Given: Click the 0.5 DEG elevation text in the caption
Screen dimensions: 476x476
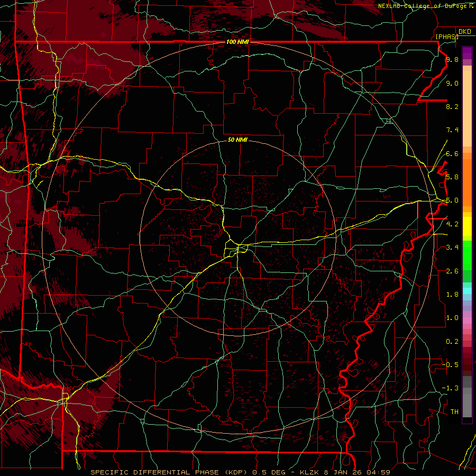Looking at the screenshot, I should 270,472.
